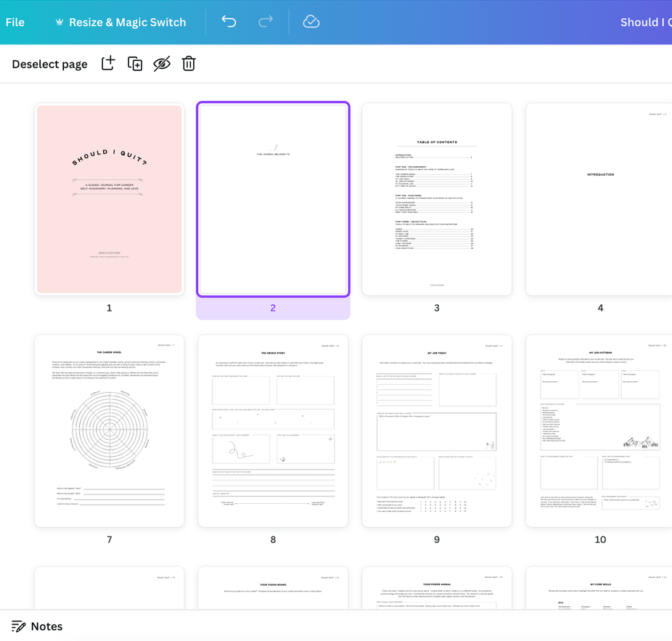The height and width of the screenshot is (641, 672).
Task: Click the cloud save status icon
Action: point(311,22)
